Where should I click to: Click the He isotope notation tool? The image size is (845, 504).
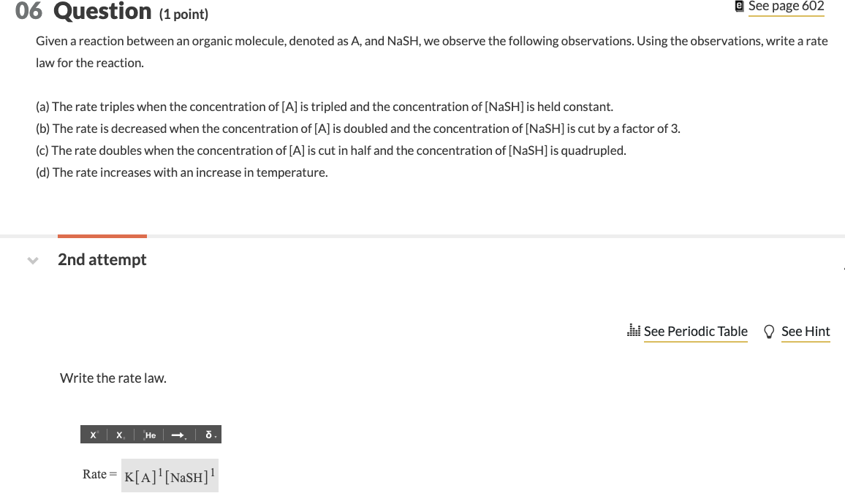pyautogui.click(x=148, y=434)
